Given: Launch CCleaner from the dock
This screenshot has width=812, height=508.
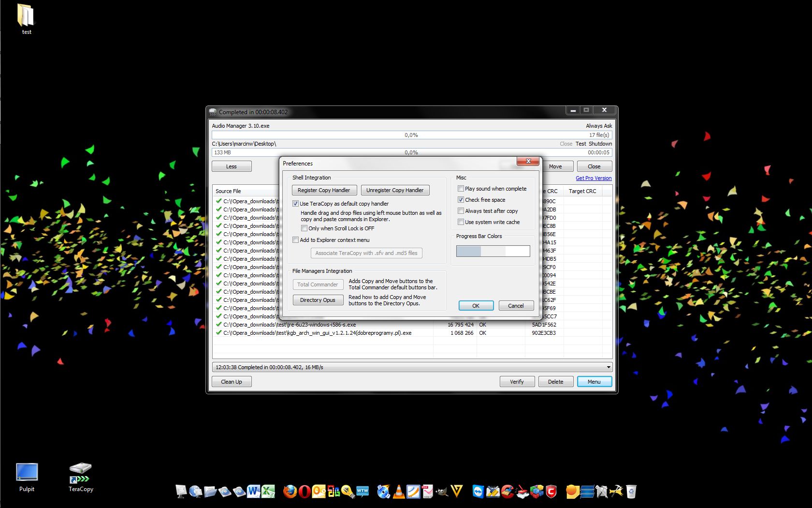Looking at the screenshot, I should coord(507,492).
